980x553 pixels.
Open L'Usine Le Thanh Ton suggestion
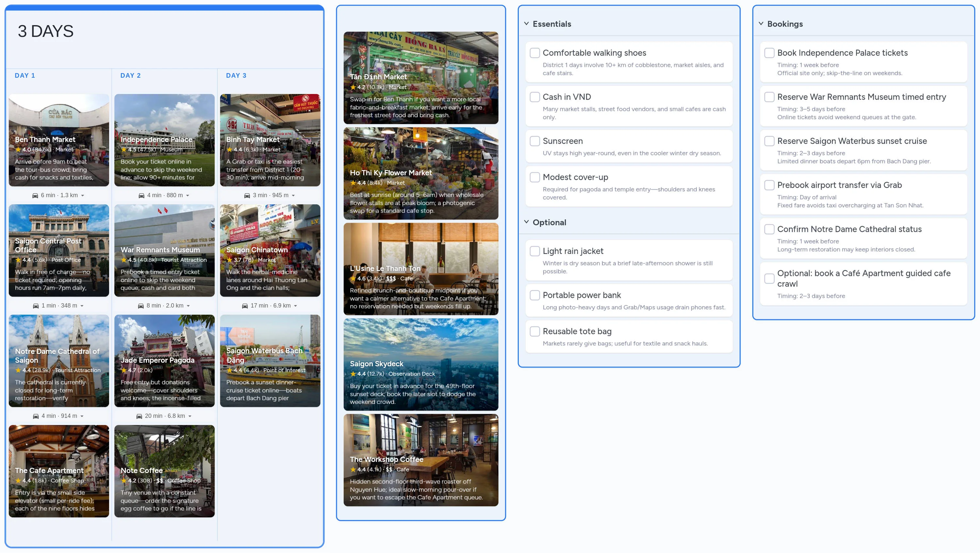(421, 269)
